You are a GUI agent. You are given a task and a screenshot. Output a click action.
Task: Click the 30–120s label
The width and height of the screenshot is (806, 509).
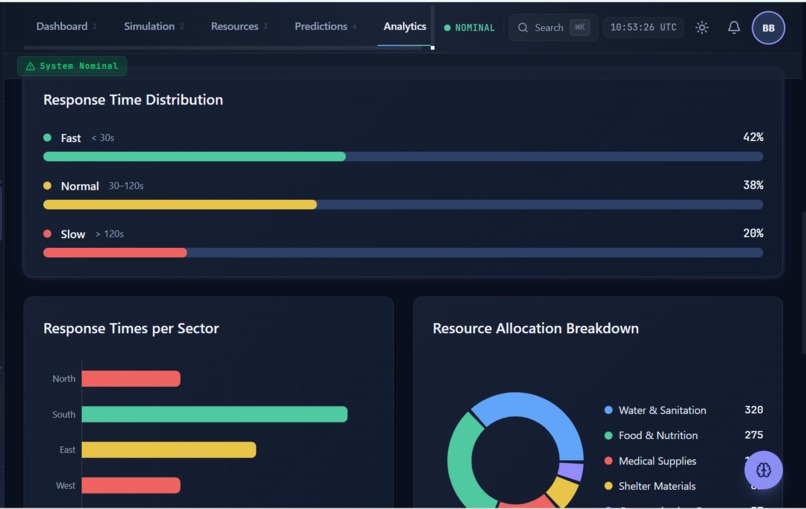point(126,186)
